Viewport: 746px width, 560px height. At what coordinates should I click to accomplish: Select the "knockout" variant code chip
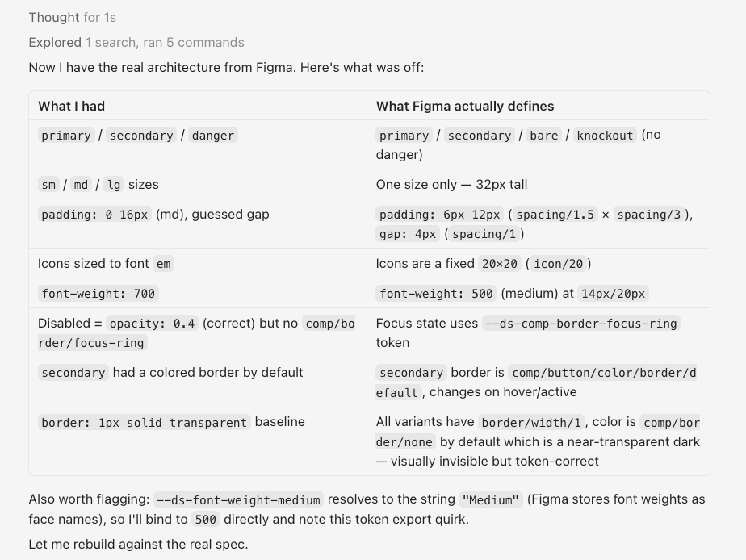point(605,136)
